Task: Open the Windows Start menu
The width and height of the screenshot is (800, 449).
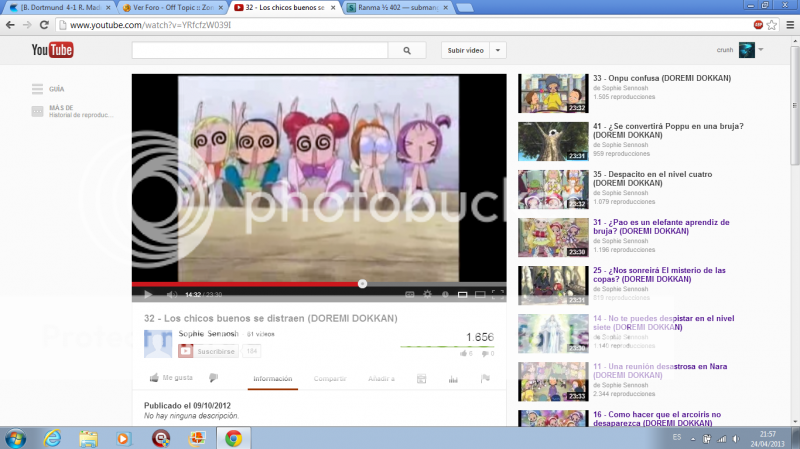Action: tap(15, 438)
